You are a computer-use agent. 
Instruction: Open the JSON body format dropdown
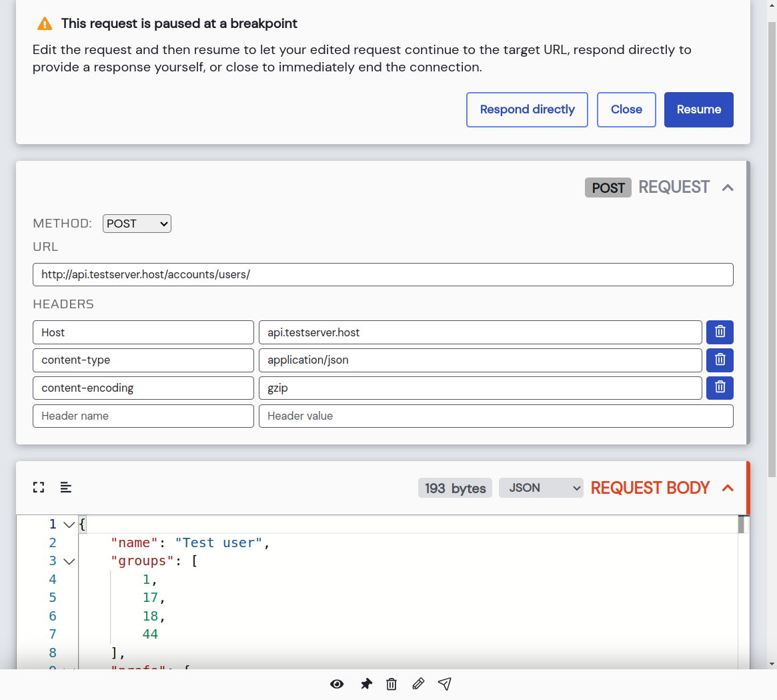pos(541,488)
